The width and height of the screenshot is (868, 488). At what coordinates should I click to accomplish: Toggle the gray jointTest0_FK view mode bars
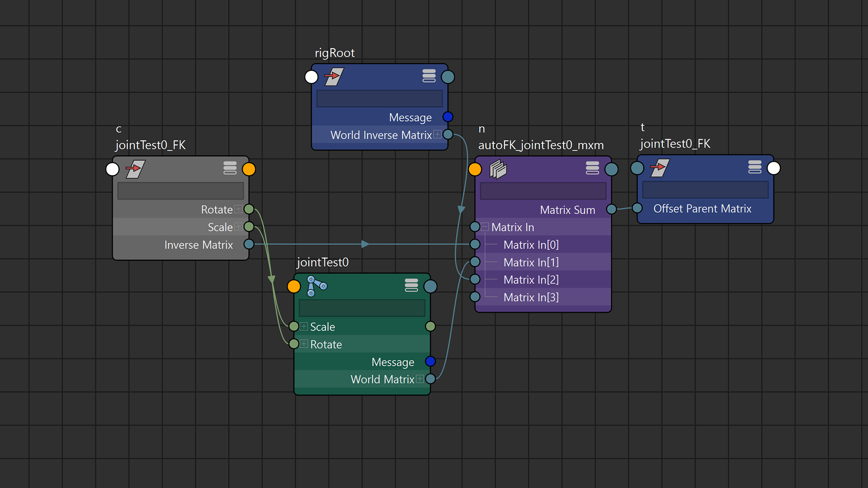pos(230,168)
